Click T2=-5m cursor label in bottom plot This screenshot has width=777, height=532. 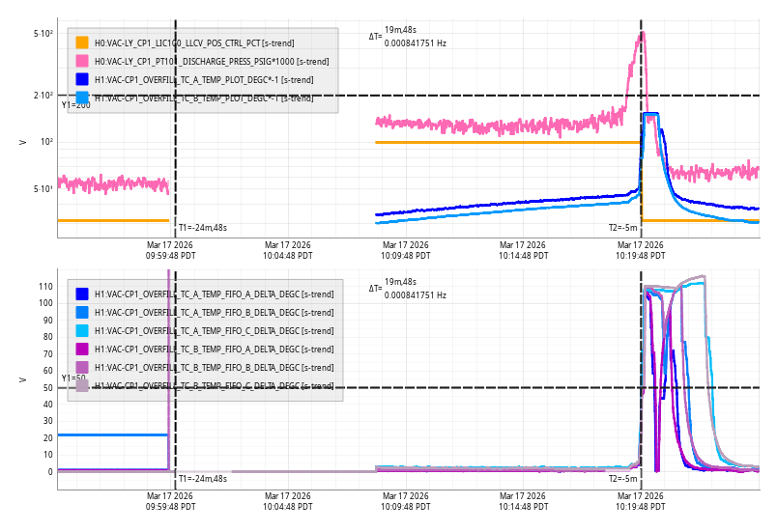click(x=622, y=478)
